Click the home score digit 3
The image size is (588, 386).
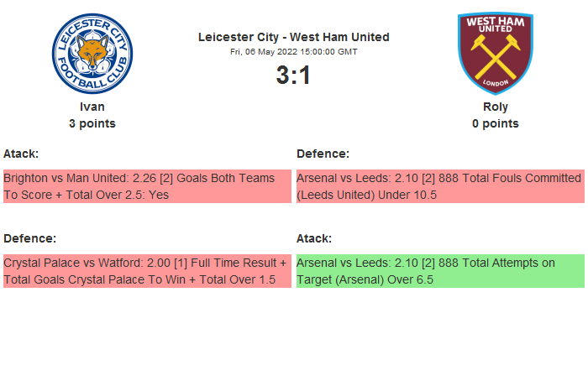click(x=282, y=76)
